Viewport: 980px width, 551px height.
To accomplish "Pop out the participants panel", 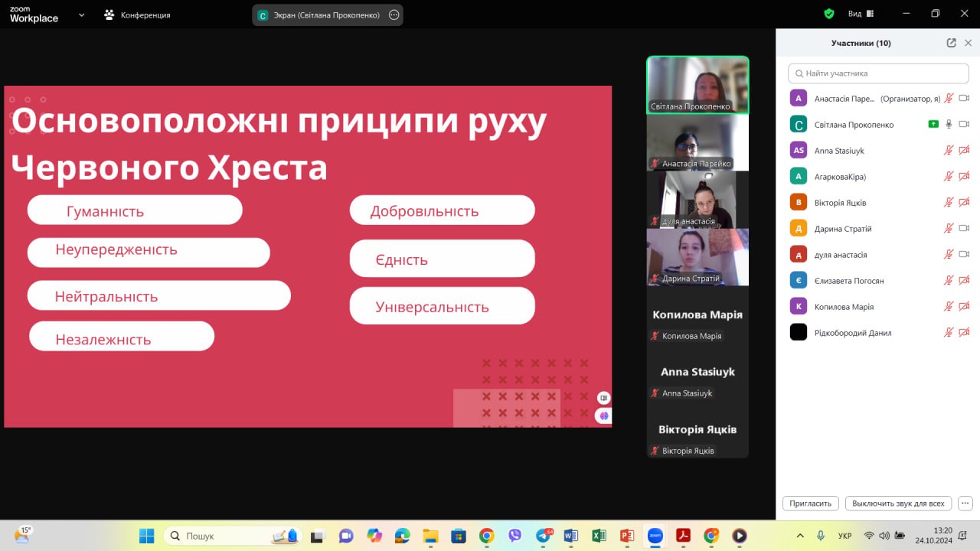I will coord(951,43).
